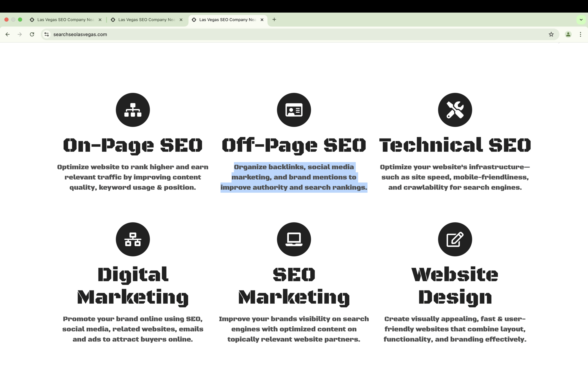Image resolution: width=588 pixels, height=380 pixels.
Task: Reload the page
Action: [x=32, y=34]
